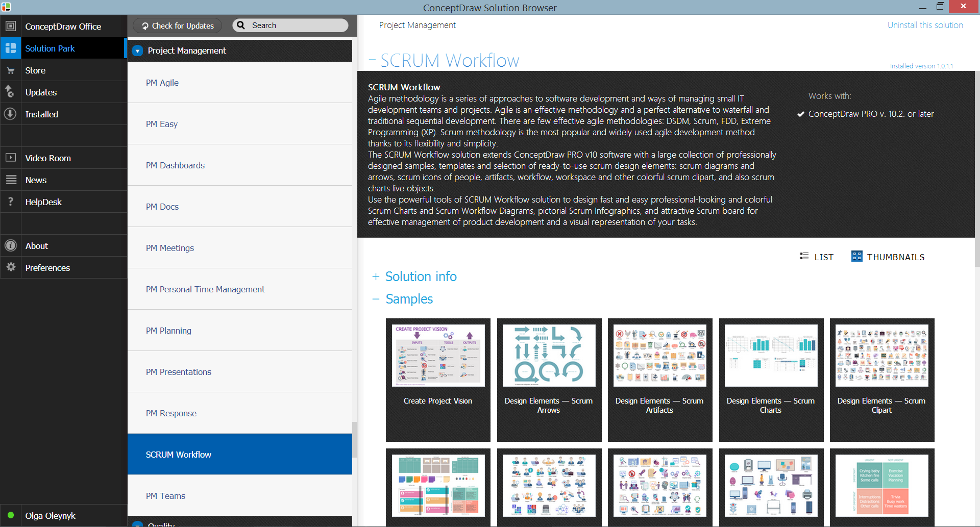Click the About info icon
The height and width of the screenshot is (527, 980).
pyautogui.click(x=11, y=245)
